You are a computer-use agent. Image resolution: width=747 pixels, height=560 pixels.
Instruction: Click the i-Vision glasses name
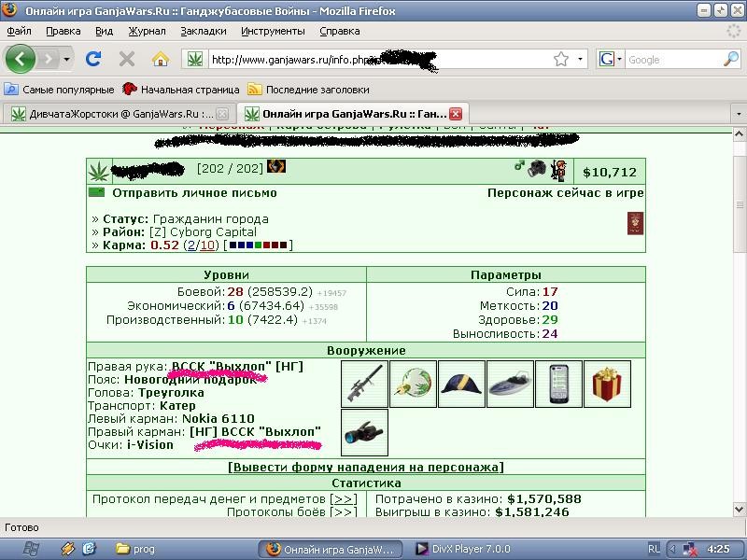point(150,445)
